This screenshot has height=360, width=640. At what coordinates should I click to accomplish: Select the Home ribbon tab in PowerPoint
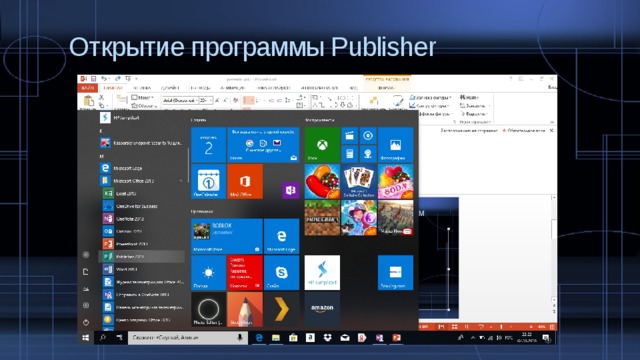[113, 88]
